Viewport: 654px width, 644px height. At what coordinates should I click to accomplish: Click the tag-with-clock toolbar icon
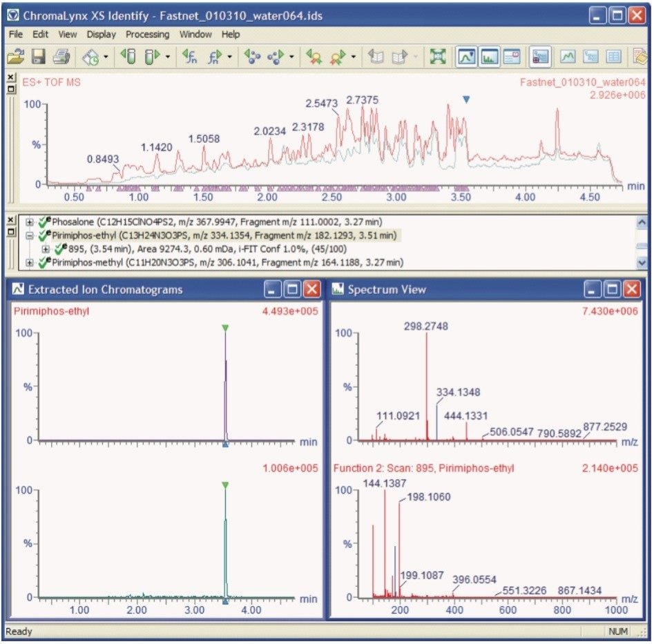pos(90,57)
